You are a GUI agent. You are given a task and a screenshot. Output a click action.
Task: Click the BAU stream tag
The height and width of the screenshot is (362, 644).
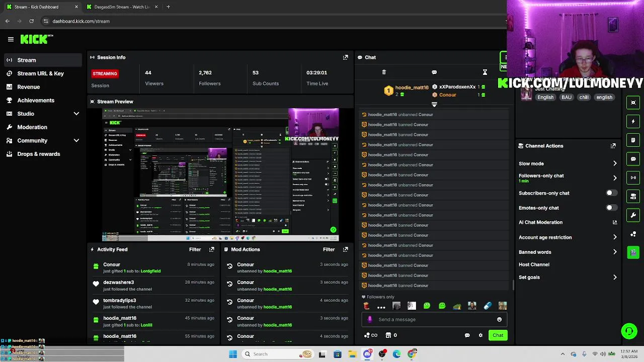tap(567, 97)
